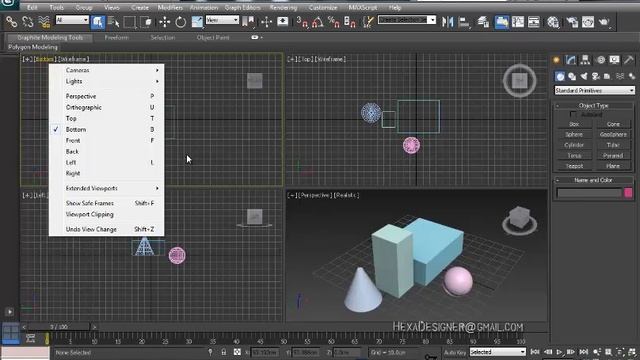Open Render Setup icon
The width and height of the screenshot is (640, 360).
pyautogui.click(x=572, y=22)
